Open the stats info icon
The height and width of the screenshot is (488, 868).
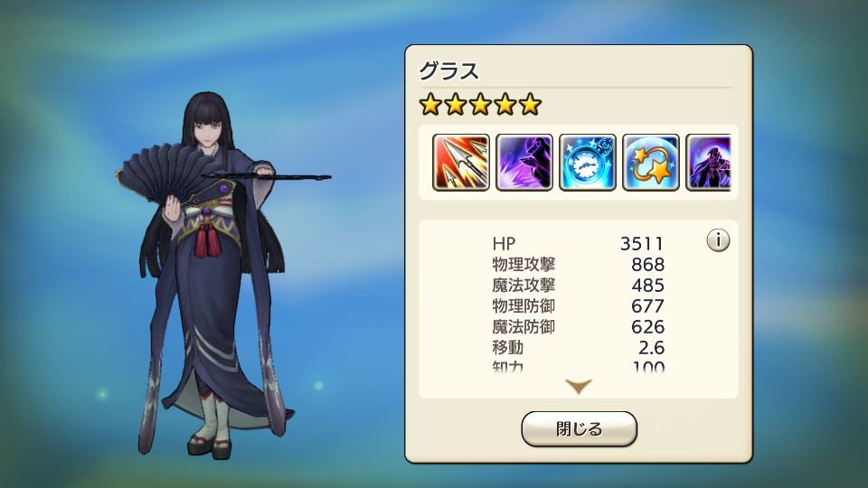[x=718, y=240]
